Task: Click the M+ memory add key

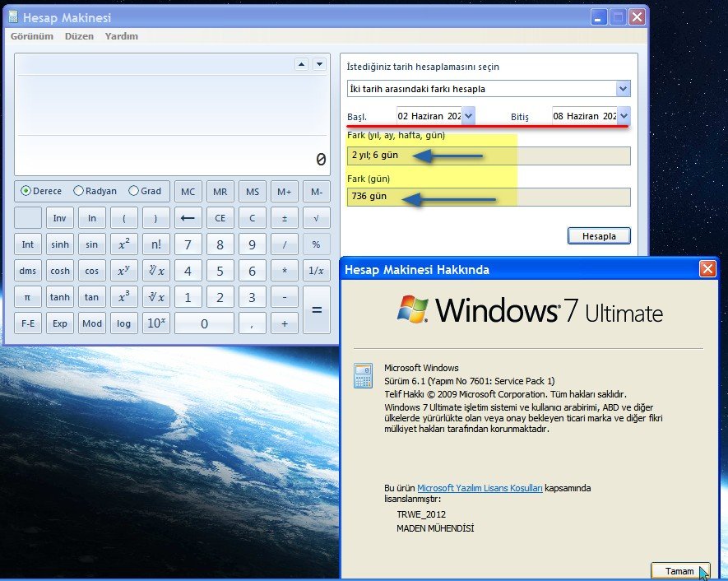Action: point(285,192)
